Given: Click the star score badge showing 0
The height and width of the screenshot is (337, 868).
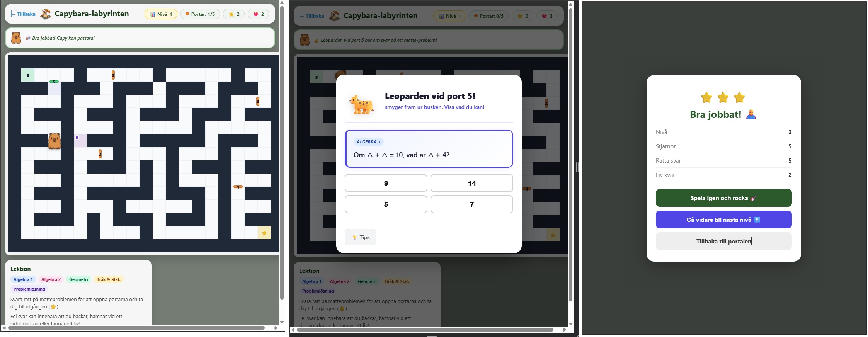Looking at the screenshot, I should (523, 16).
